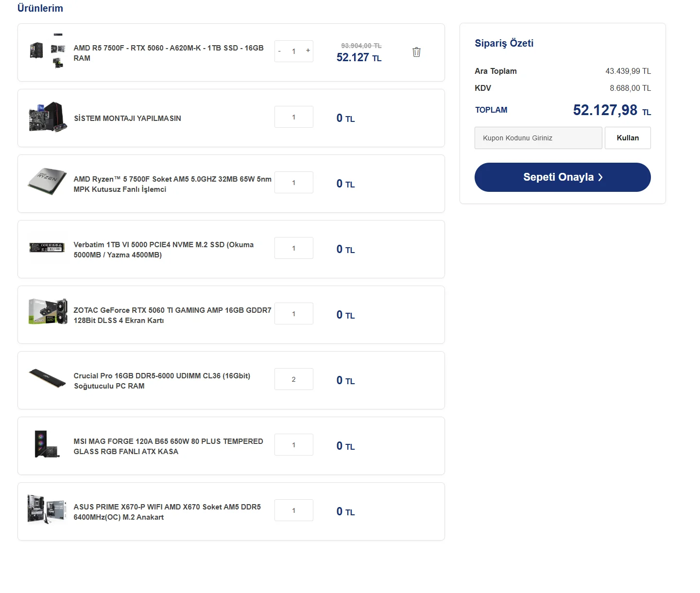
Task: View the ZOTAC RTX 5060 Ti image
Action: tap(48, 312)
